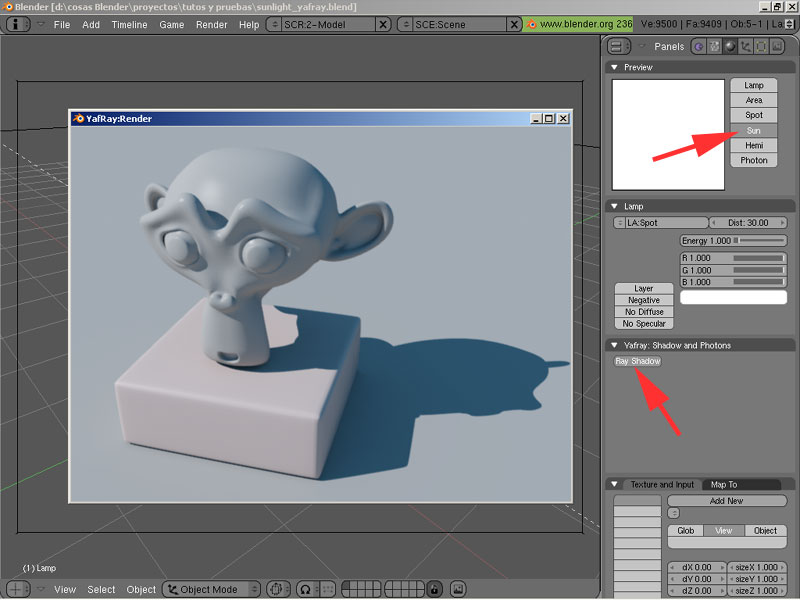The width and height of the screenshot is (800, 600).
Task: Toggle the No Specular option
Action: coord(643,323)
